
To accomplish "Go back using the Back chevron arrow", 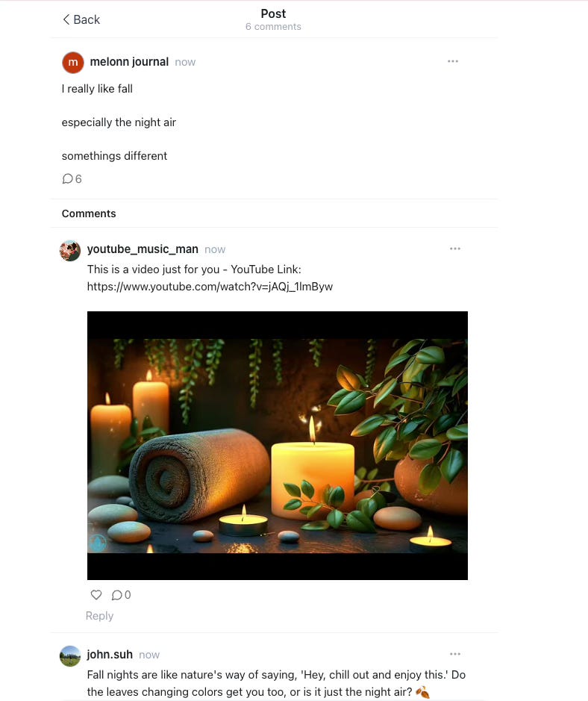I will click(x=66, y=19).
